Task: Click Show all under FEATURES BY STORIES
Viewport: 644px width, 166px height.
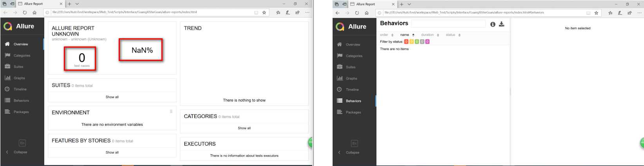Action: (x=112, y=152)
